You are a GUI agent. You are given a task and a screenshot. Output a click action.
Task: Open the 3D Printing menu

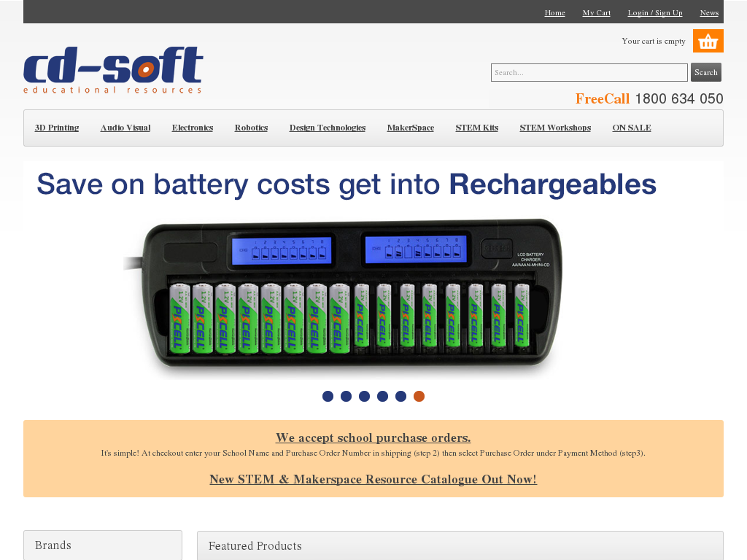pyautogui.click(x=57, y=128)
